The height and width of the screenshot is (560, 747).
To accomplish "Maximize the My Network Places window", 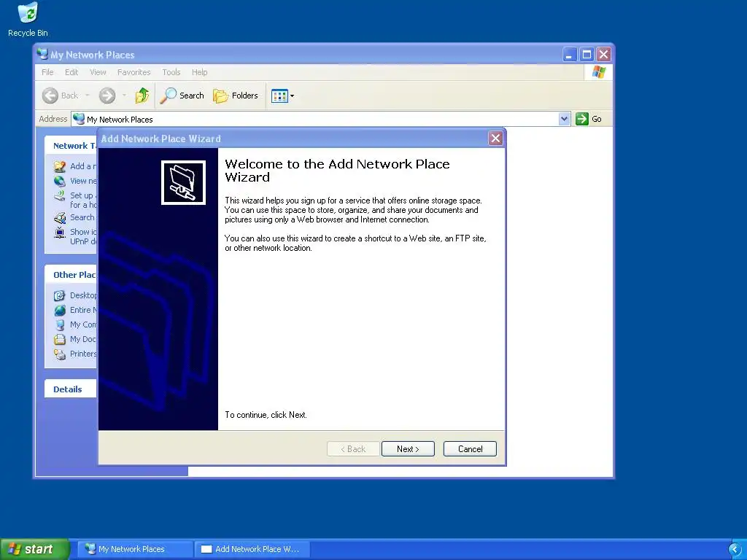I will [x=587, y=55].
